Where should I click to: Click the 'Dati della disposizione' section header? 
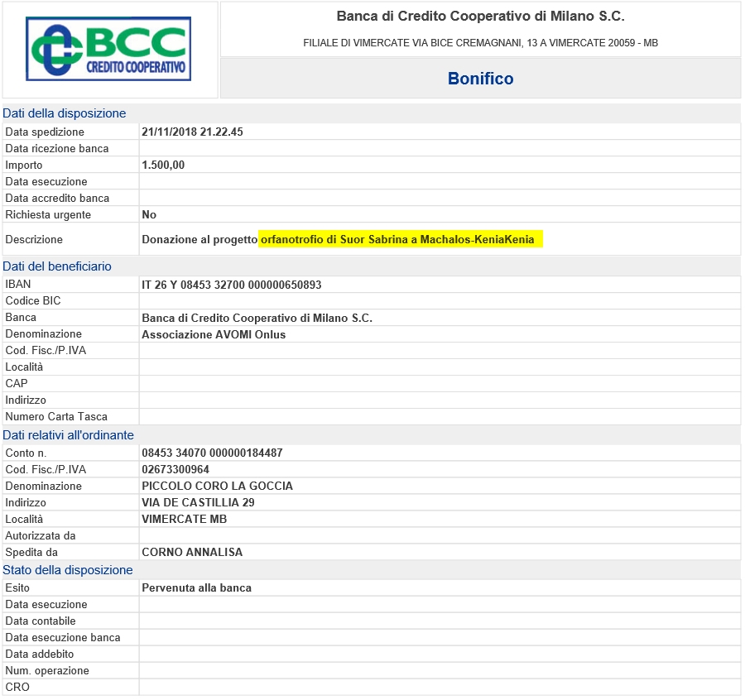click(64, 113)
